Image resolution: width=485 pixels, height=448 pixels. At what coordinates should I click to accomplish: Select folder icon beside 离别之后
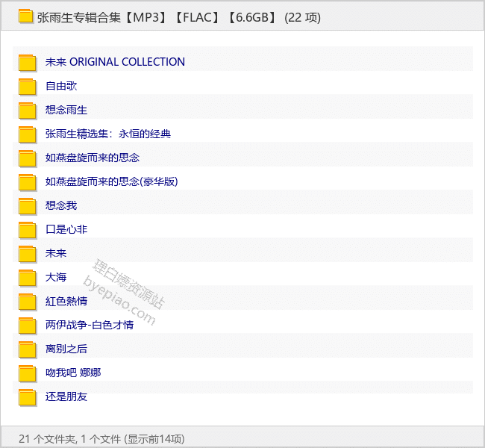pyautogui.click(x=27, y=349)
